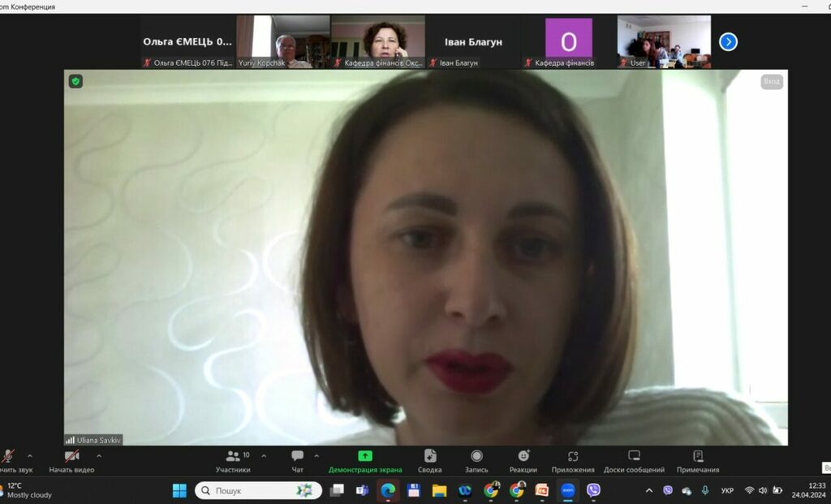Select Yuriy Kopchak's video thumbnail
Viewport: 831px width, 504px height.
(283, 41)
